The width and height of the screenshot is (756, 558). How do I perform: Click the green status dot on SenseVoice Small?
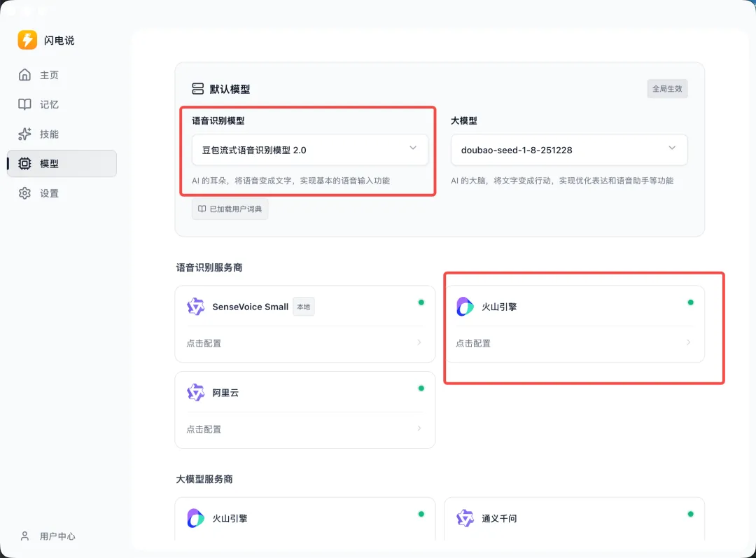click(421, 302)
